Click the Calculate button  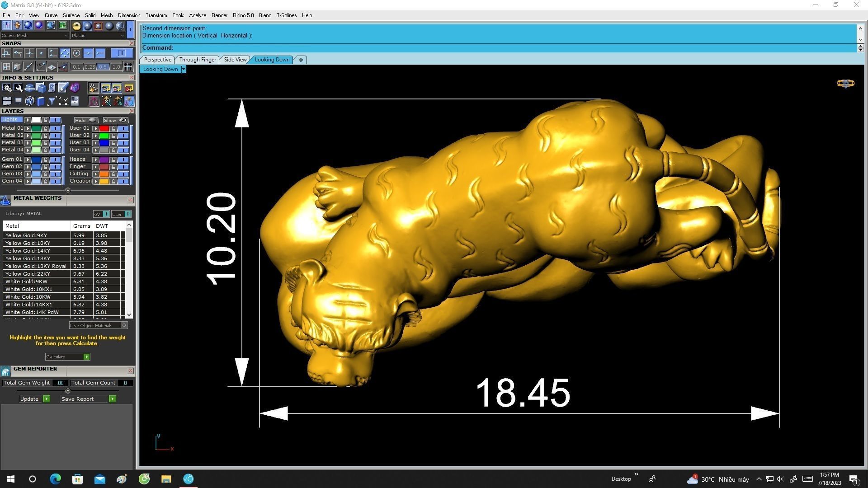67,357
